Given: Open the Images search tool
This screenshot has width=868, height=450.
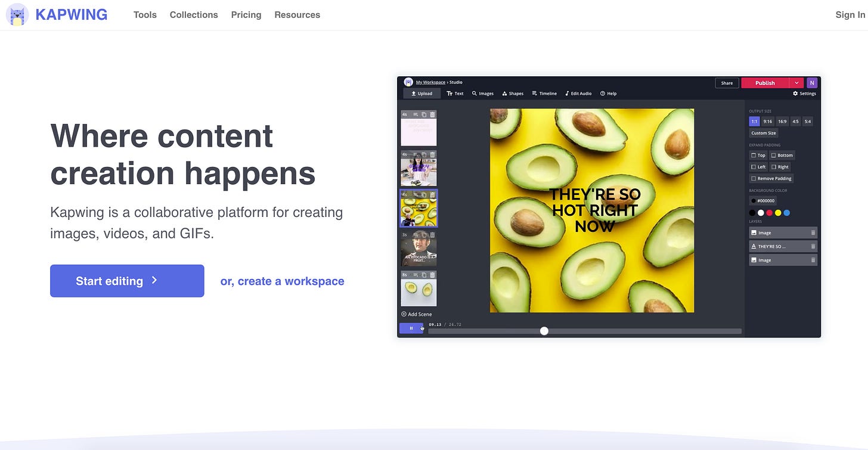Looking at the screenshot, I should coord(483,94).
